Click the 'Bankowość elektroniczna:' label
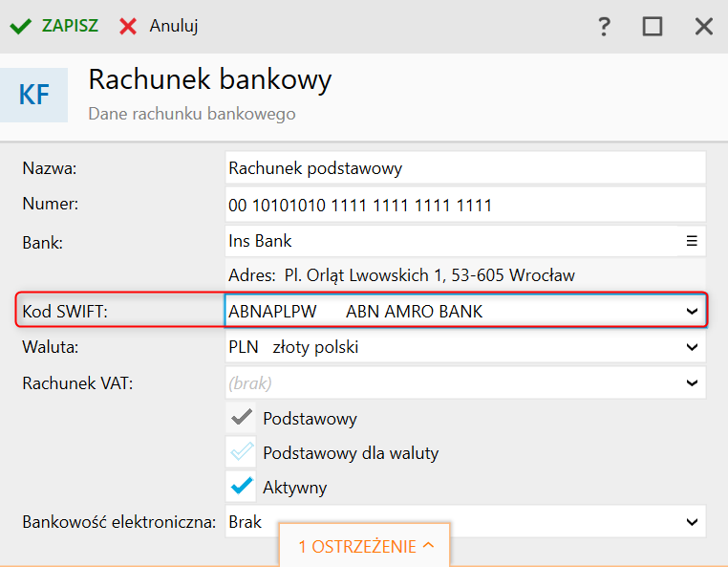 click(x=118, y=522)
